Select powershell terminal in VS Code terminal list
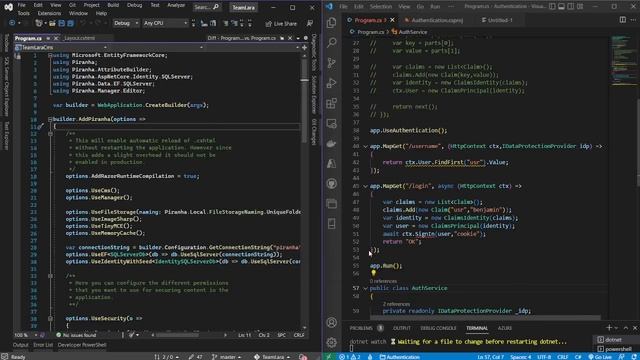640x360 pixels. [x=616, y=349]
